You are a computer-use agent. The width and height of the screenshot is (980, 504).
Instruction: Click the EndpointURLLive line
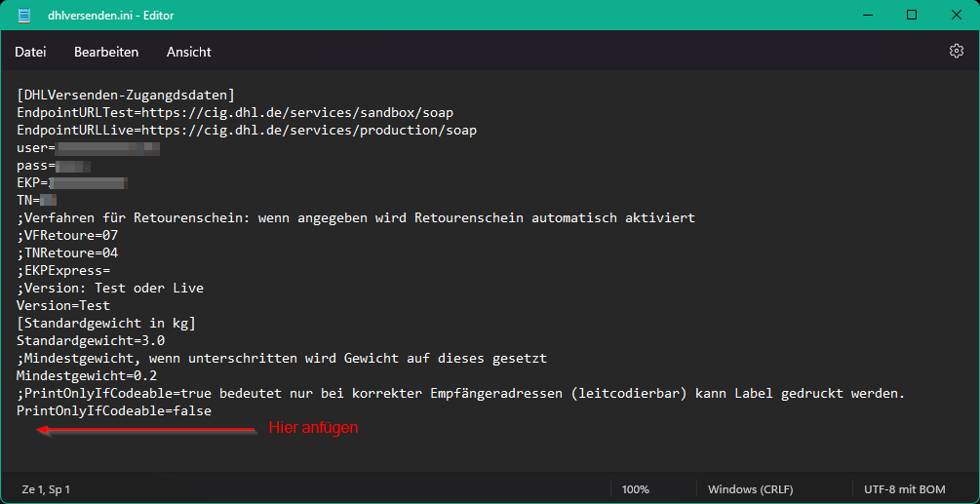[x=247, y=131]
